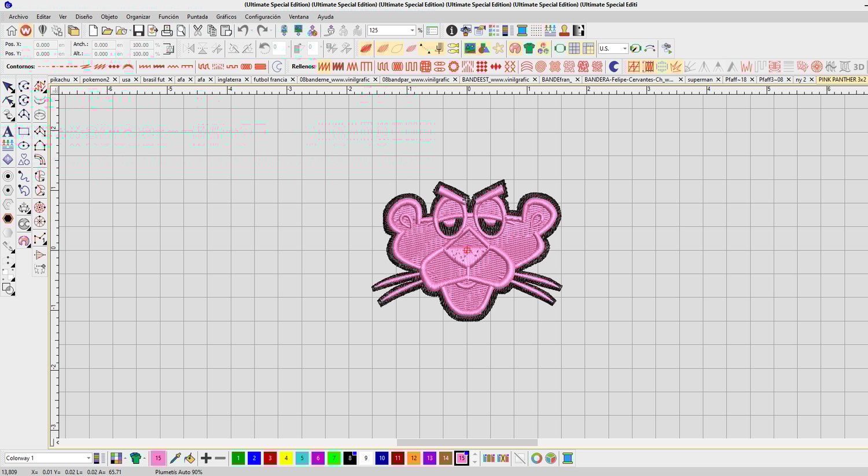Viewport: 868px width, 476px height.
Task: Cut the selection with the scissors icon
Action: [198, 31]
